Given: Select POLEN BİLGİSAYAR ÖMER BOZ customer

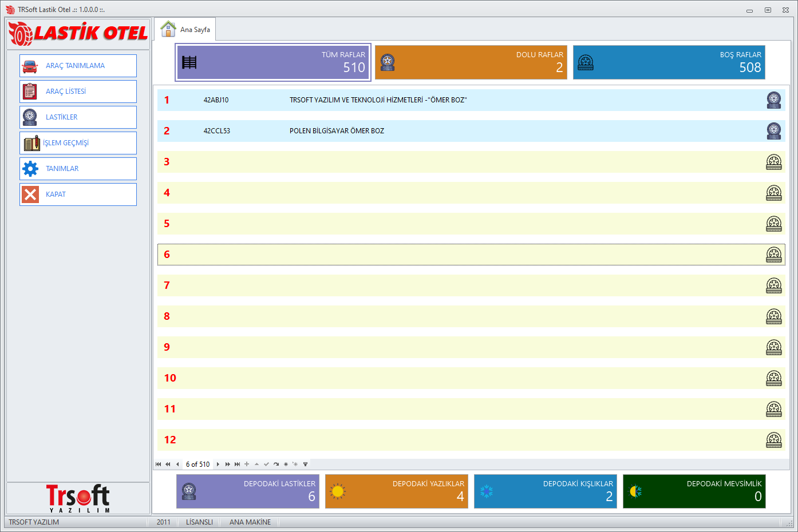Looking at the screenshot, I should (337, 131).
